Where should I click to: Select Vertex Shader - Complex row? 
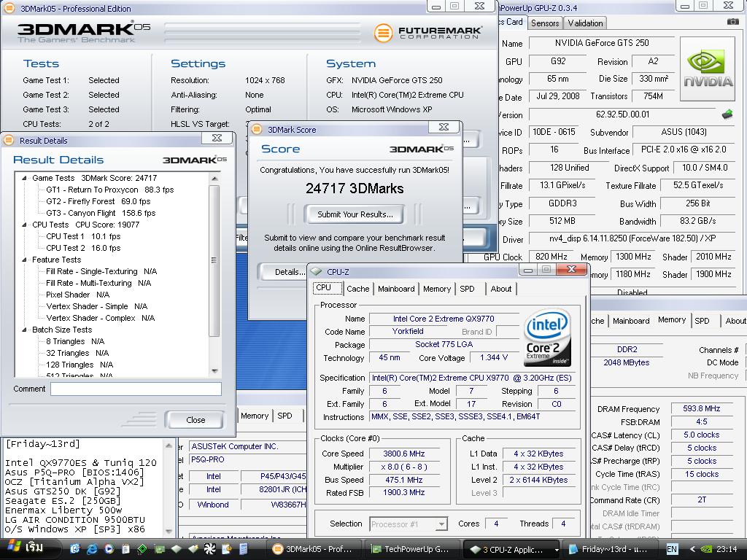click(x=101, y=318)
